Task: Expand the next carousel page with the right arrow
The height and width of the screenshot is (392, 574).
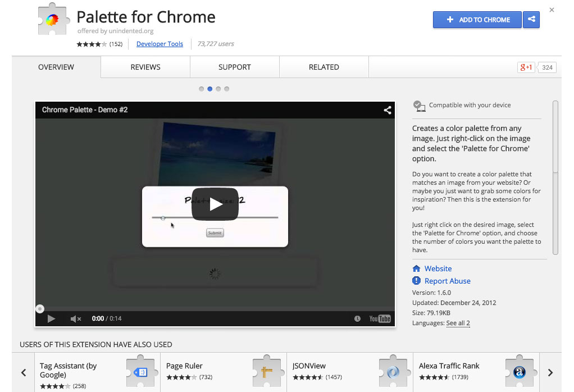Action: (550, 372)
